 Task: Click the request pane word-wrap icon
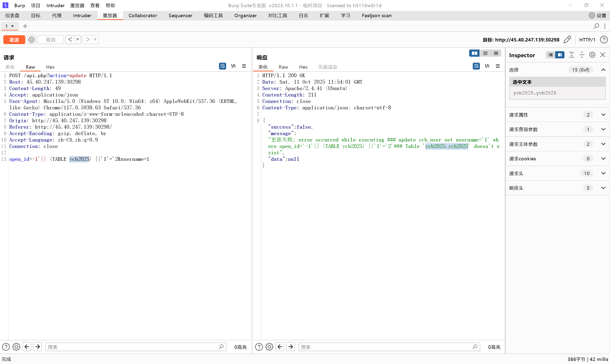click(x=222, y=66)
